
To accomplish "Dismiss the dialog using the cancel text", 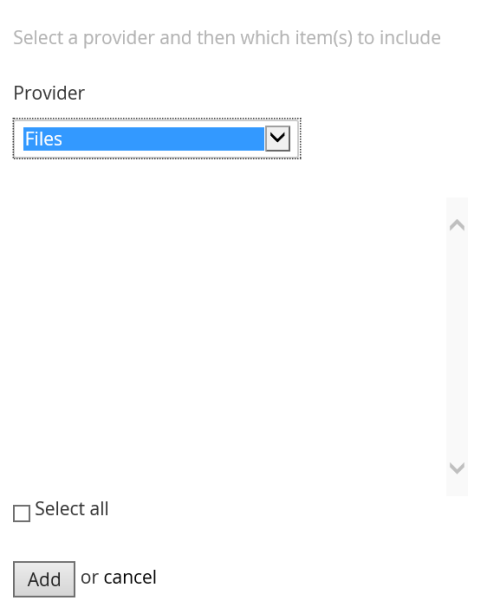I will 130,577.
